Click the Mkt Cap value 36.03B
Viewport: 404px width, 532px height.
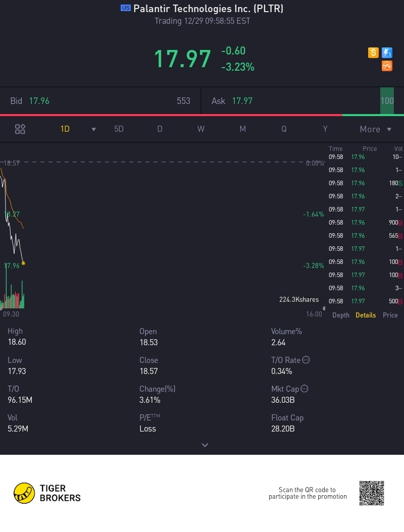click(x=283, y=400)
